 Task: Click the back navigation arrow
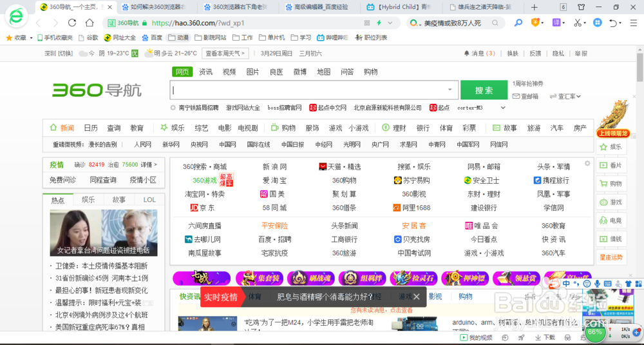click(x=38, y=23)
